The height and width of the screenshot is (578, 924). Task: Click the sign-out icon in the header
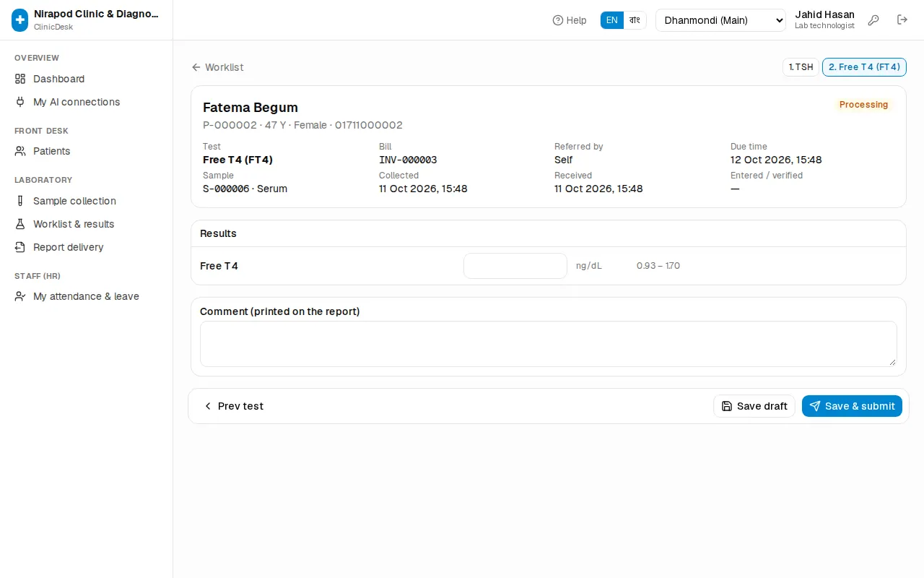point(902,20)
